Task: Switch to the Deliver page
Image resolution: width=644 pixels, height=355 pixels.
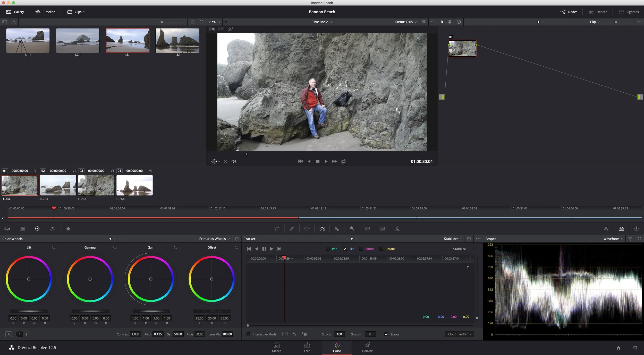Action: 367,348
